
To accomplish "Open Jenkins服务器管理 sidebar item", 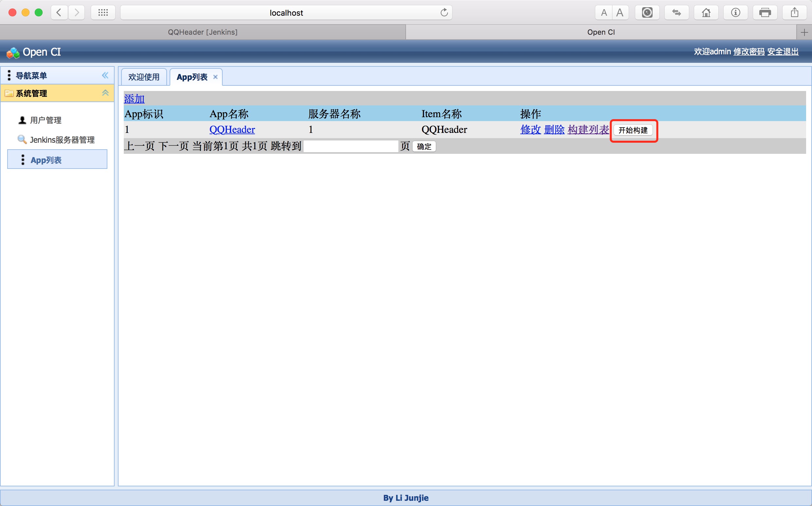I will 62,139.
